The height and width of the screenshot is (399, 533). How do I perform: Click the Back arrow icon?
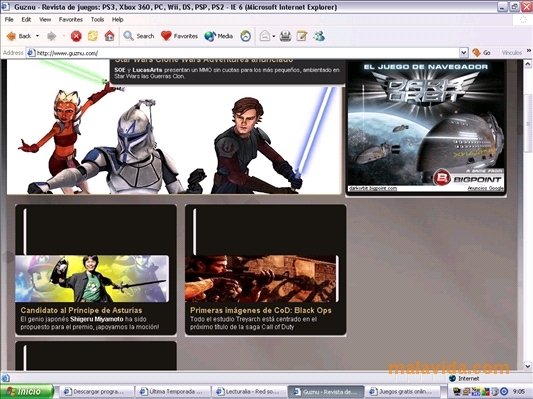pyautogui.click(x=11, y=36)
